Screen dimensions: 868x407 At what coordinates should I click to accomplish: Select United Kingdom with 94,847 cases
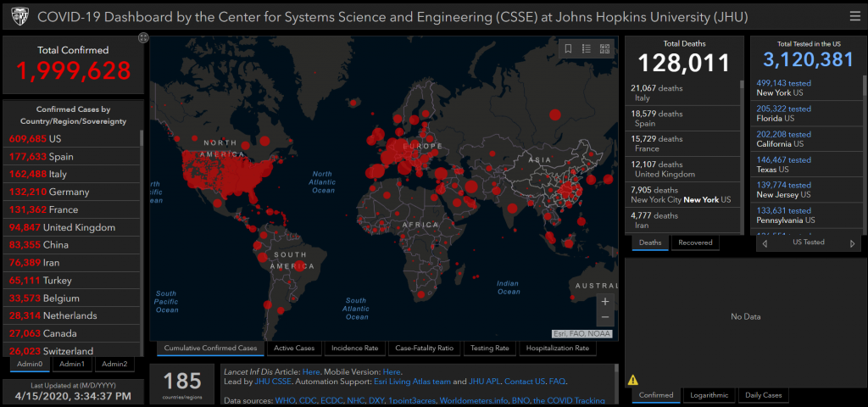click(72, 227)
